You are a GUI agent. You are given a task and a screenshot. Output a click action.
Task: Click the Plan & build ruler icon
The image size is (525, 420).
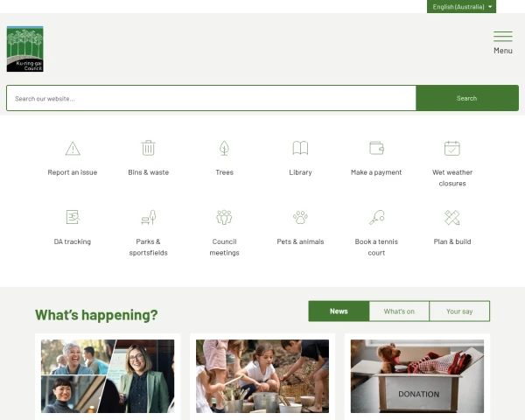pyautogui.click(x=452, y=217)
